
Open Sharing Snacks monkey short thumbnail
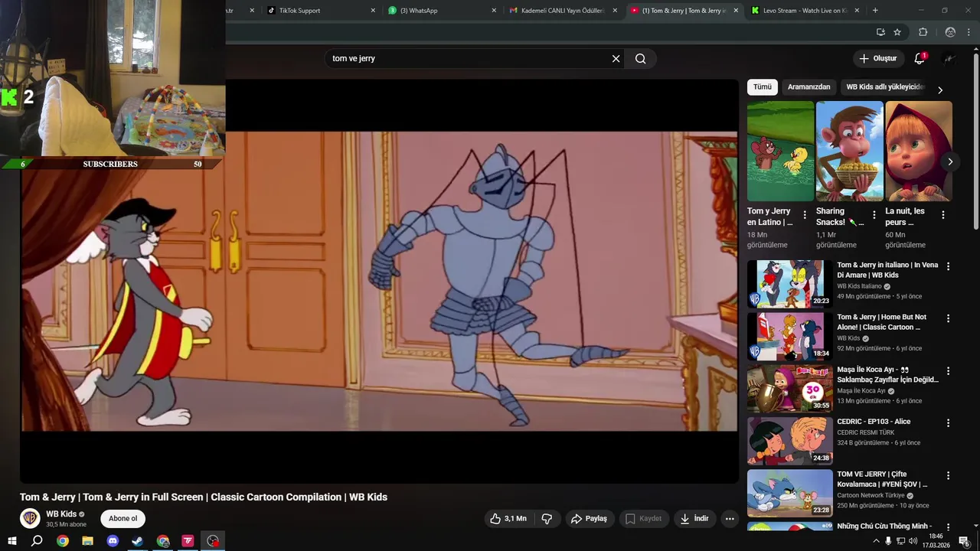849,152
